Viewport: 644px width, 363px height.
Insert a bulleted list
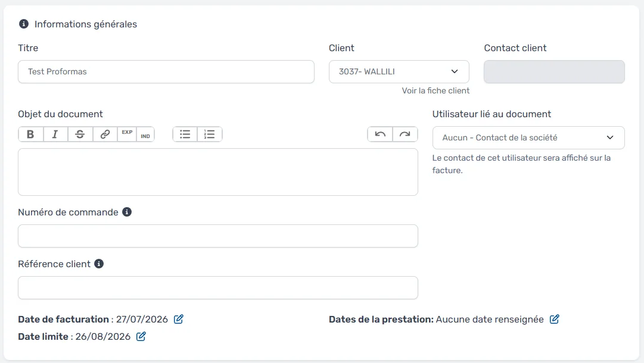point(185,134)
